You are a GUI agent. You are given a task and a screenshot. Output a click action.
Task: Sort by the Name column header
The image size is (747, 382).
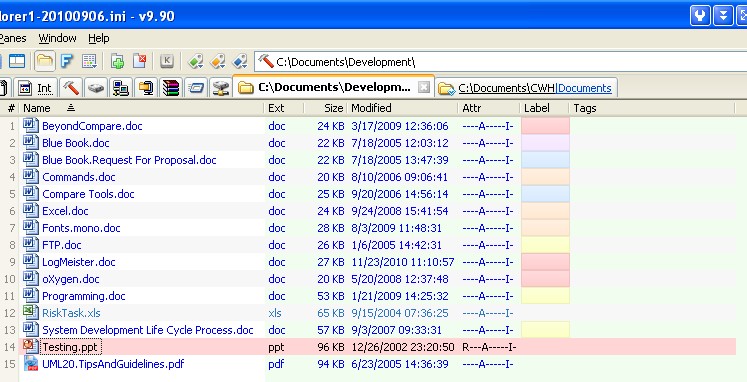tap(142, 108)
